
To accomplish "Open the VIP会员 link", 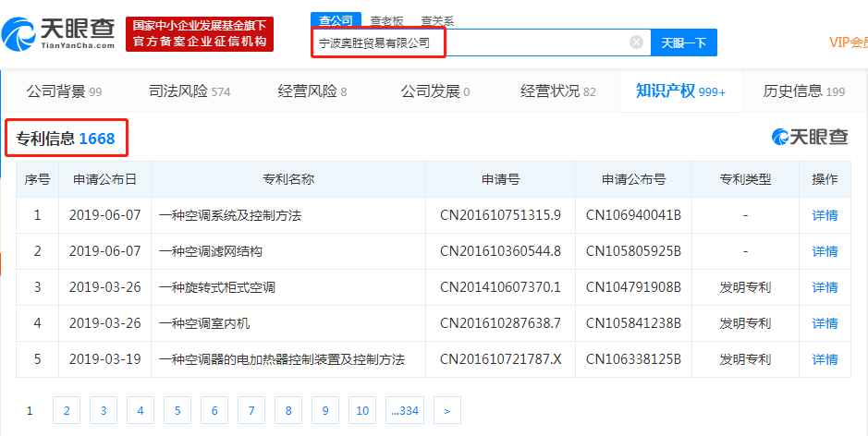I will (x=848, y=42).
